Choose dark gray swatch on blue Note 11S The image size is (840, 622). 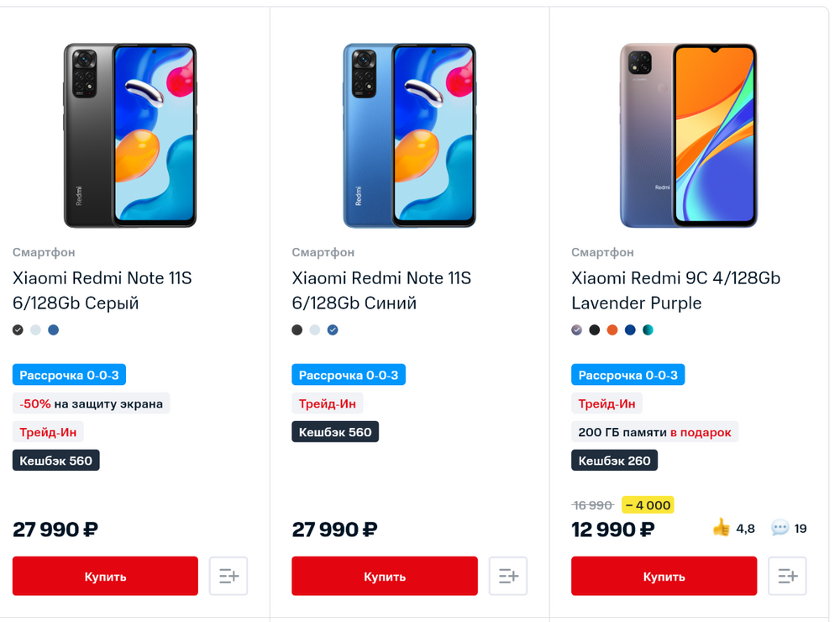point(297,330)
